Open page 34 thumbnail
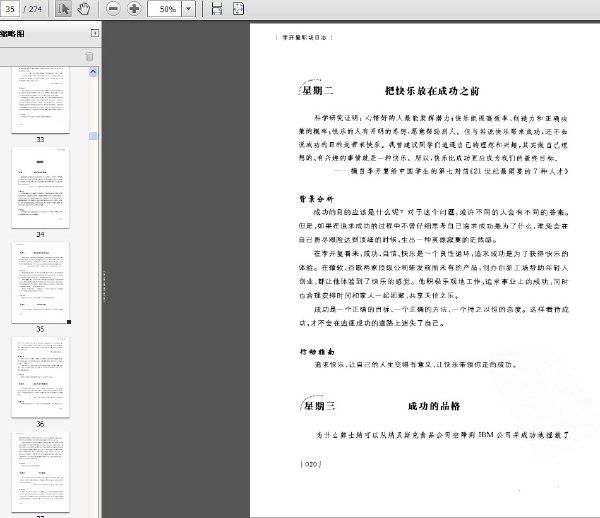This screenshot has height=518, width=600. click(41, 188)
